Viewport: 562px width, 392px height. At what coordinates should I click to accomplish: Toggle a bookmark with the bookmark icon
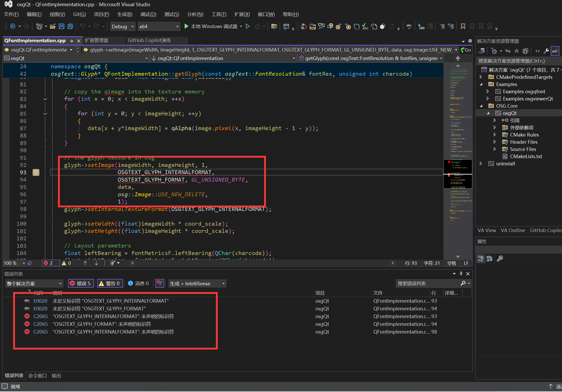[x=463, y=26]
